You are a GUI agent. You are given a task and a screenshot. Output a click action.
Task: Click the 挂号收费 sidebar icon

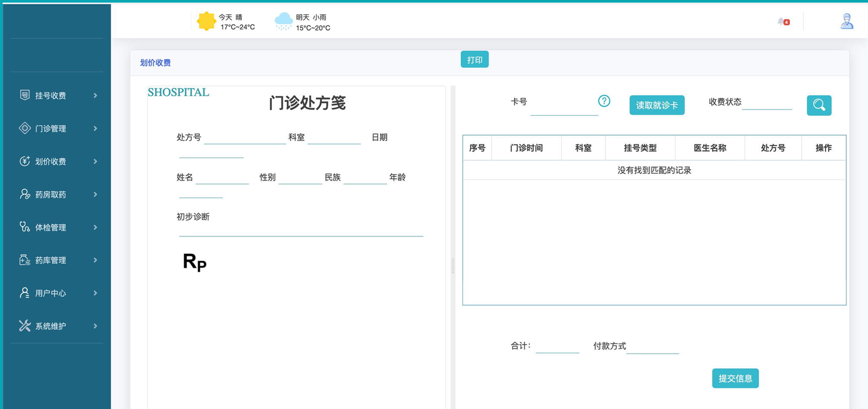(25, 95)
